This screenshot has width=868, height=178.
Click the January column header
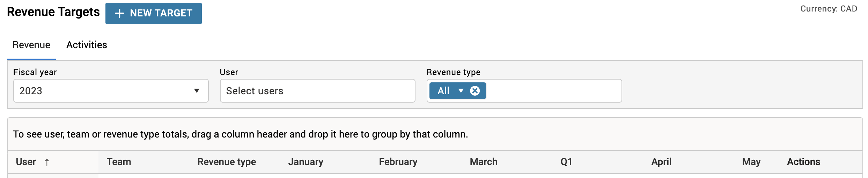click(x=306, y=162)
